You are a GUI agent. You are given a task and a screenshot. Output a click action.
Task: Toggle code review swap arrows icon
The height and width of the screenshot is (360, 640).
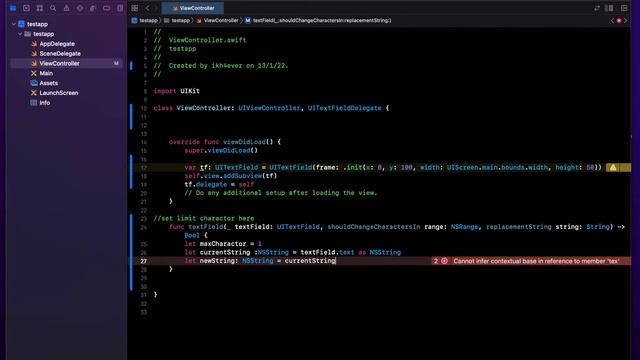point(597,8)
